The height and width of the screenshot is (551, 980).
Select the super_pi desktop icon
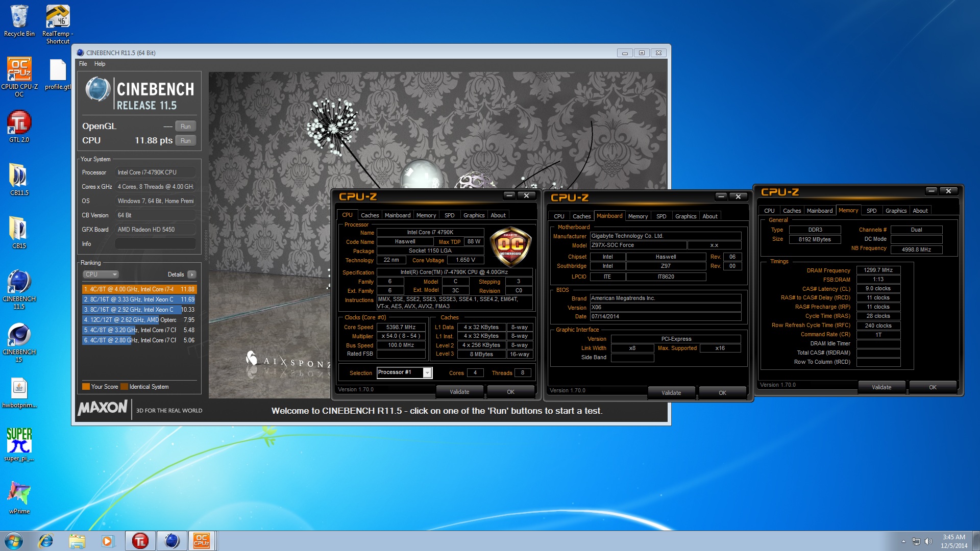tap(19, 445)
